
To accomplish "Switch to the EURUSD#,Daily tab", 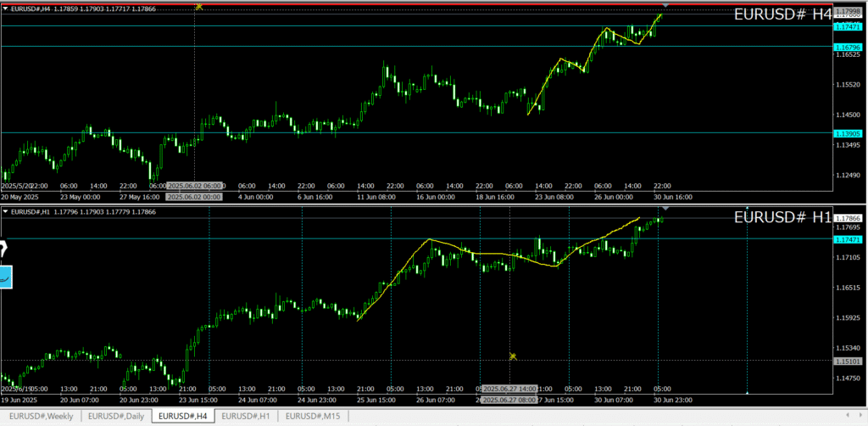I will tap(116, 416).
